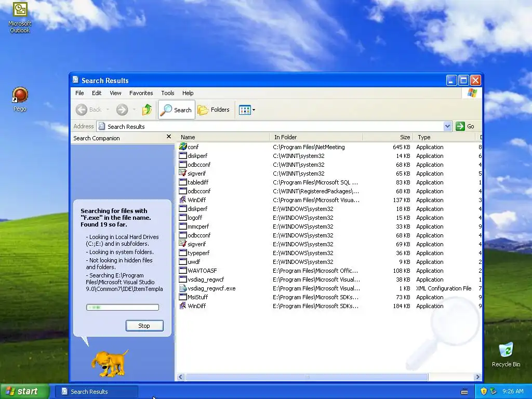The image size is (532, 399).
Task: Select the conf NetMeeting file icon
Action: pyautogui.click(x=183, y=147)
